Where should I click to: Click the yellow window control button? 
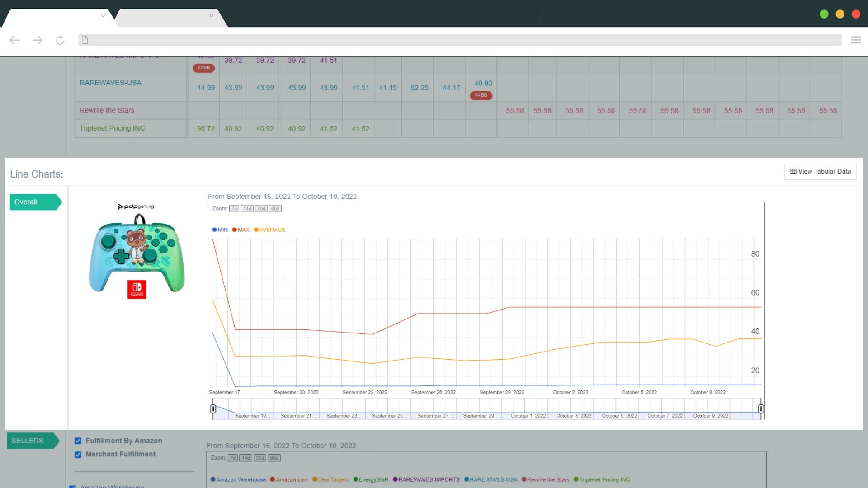pos(840,14)
